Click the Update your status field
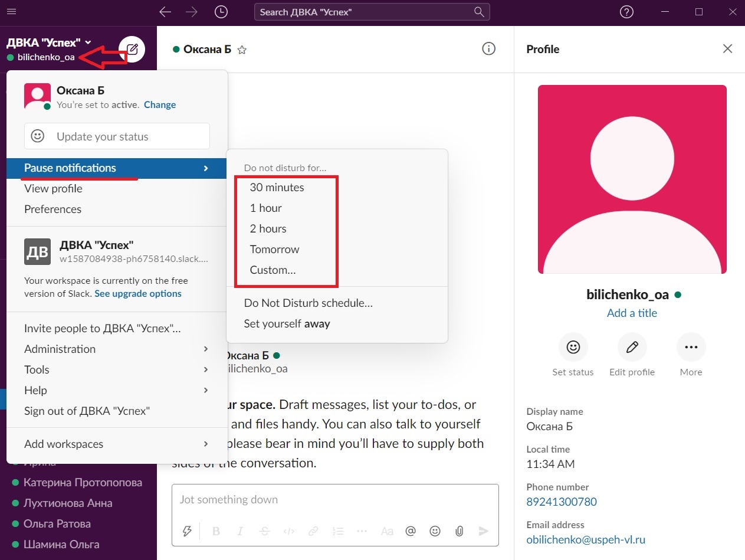 tap(117, 136)
